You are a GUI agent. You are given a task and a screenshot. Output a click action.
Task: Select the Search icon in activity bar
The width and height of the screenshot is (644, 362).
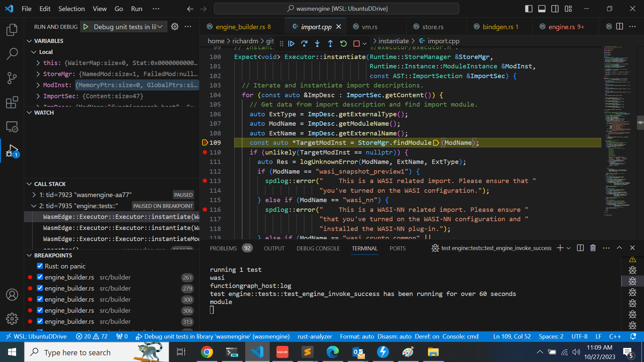tap(12, 54)
